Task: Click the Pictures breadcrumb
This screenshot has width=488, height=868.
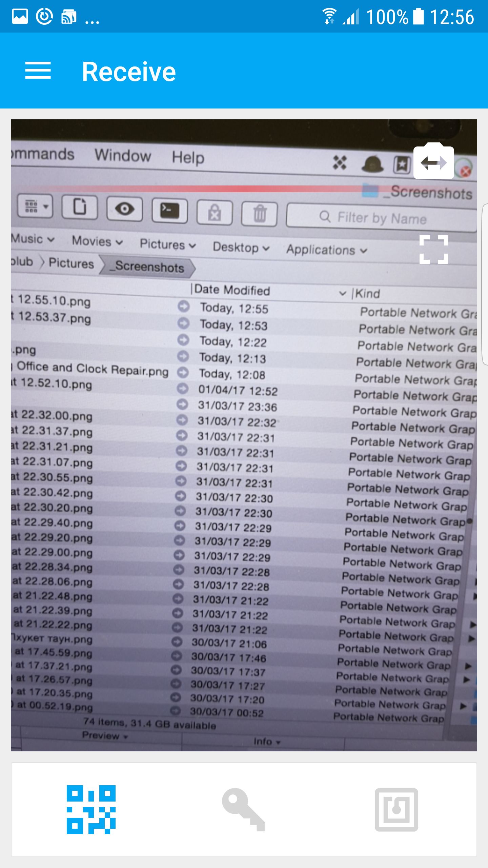Action: 71,263
